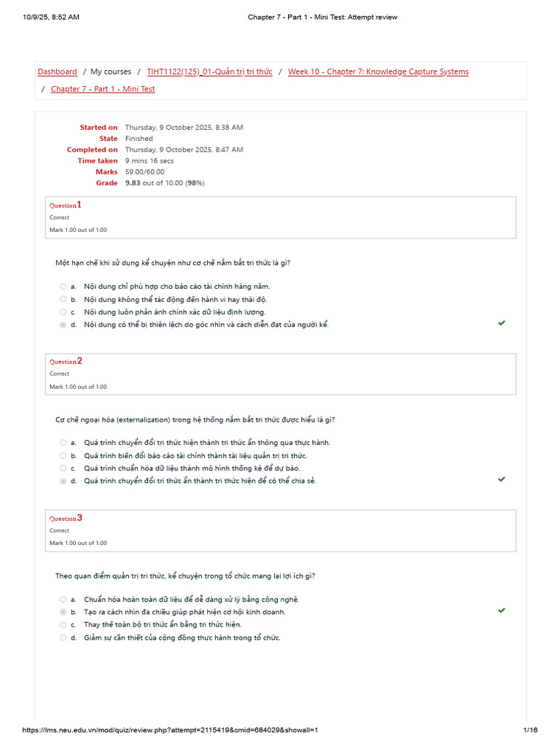Viewport: 560px width, 747px height.
Task: Click the header title 'Chapter 7 - Part 1 - Mini Test: Attempt review'
Action: point(322,18)
